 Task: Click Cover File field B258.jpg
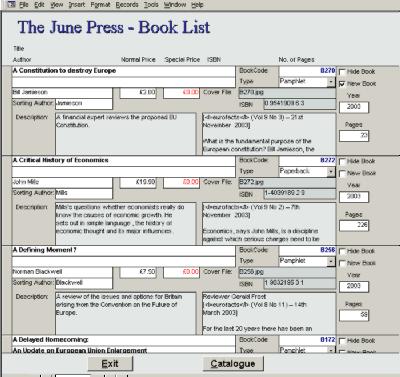tap(287, 272)
